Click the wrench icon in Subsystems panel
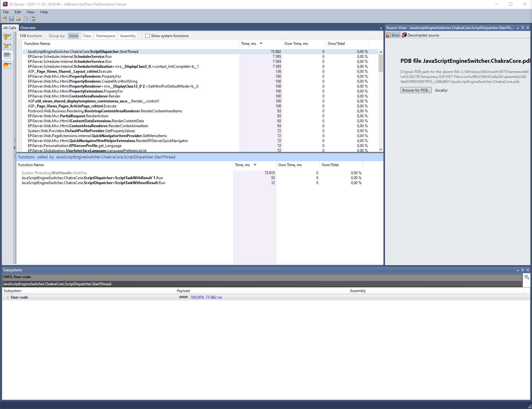532x409 pixels. 527,277
